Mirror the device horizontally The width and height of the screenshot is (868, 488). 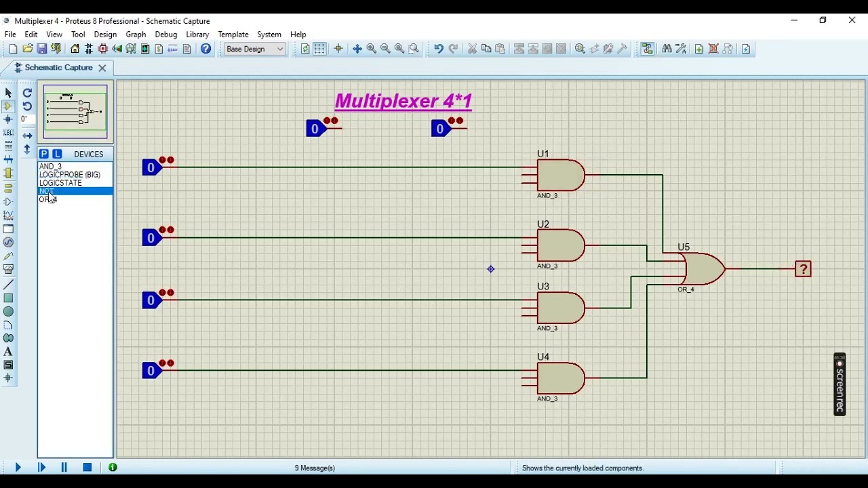pyautogui.click(x=27, y=136)
